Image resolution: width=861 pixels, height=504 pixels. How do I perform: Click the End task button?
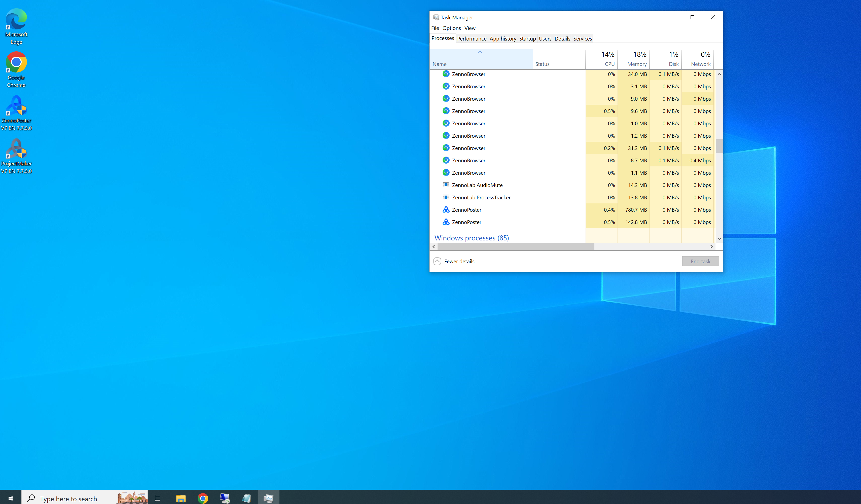[700, 261]
